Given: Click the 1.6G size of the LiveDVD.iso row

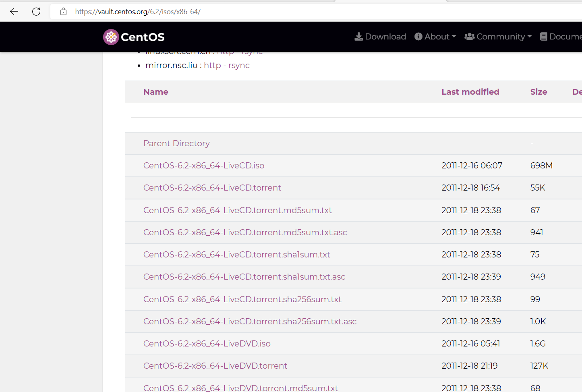Looking at the screenshot, I should [538, 344].
